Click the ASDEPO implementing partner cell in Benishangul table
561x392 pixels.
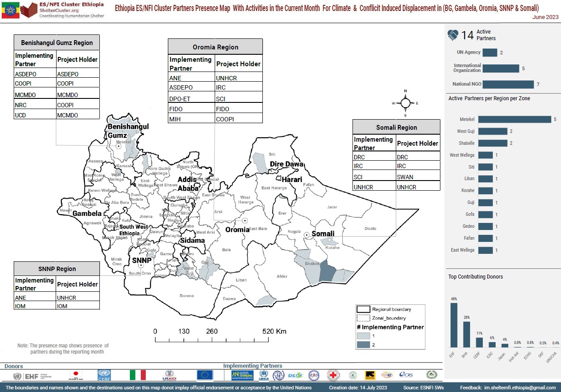click(35, 74)
